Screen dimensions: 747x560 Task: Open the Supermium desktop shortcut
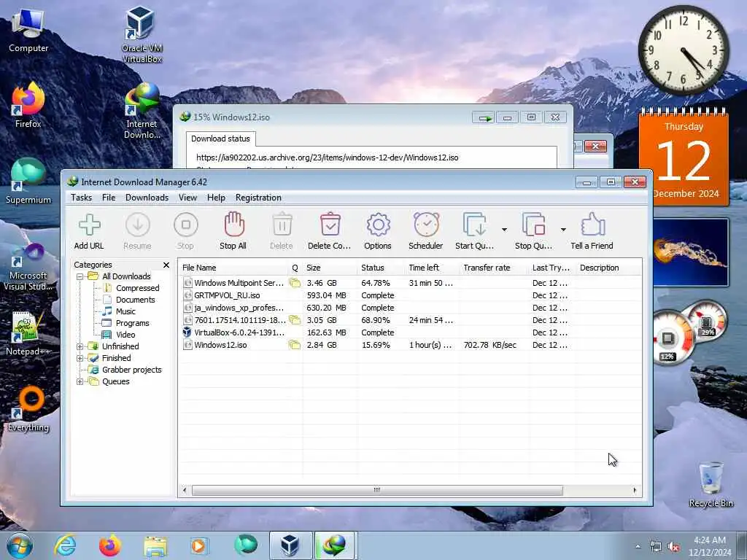[28, 182]
